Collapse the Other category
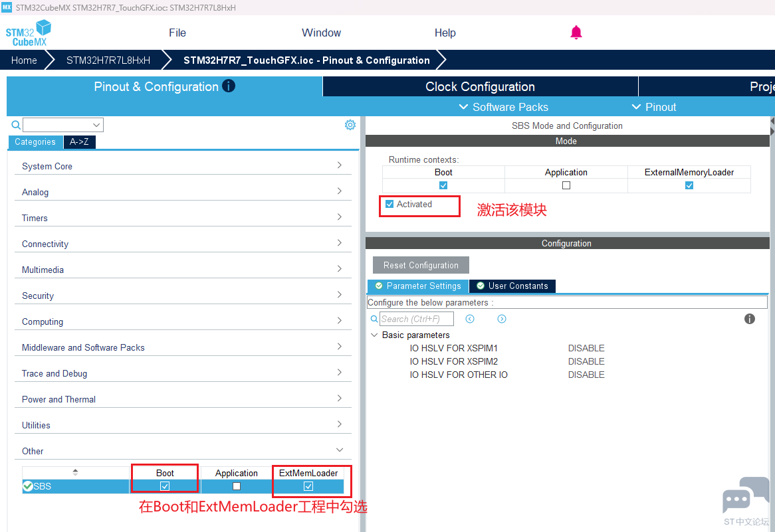This screenshot has height=532, width=775. tap(183, 451)
